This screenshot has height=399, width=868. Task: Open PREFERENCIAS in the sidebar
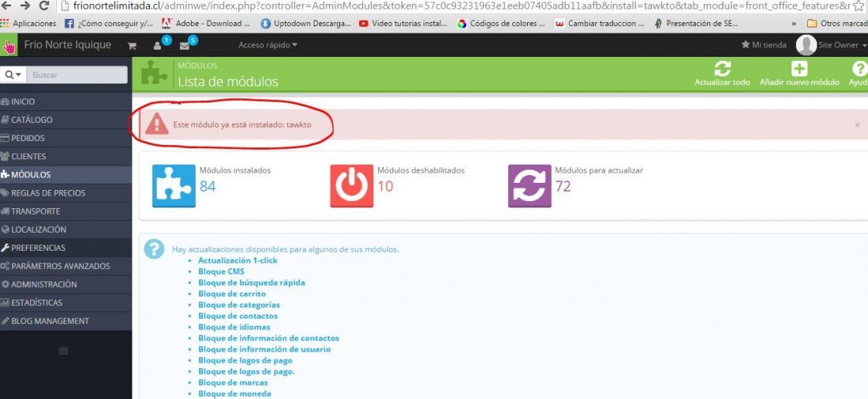point(65,248)
